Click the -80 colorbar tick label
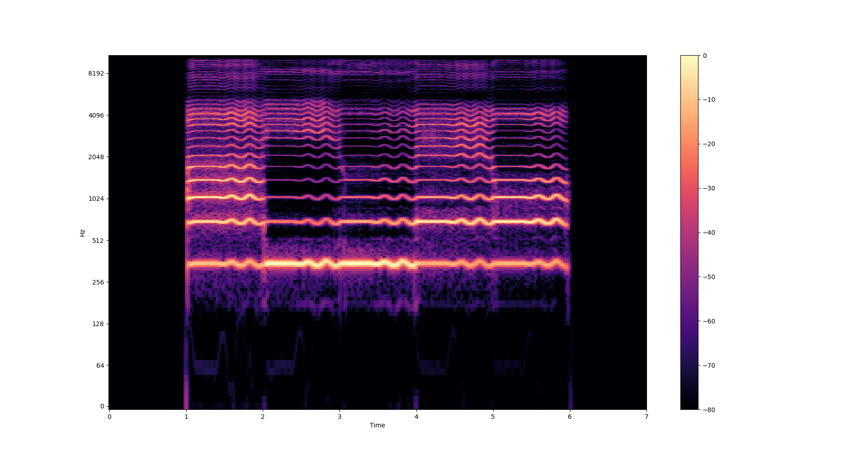 pos(709,410)
